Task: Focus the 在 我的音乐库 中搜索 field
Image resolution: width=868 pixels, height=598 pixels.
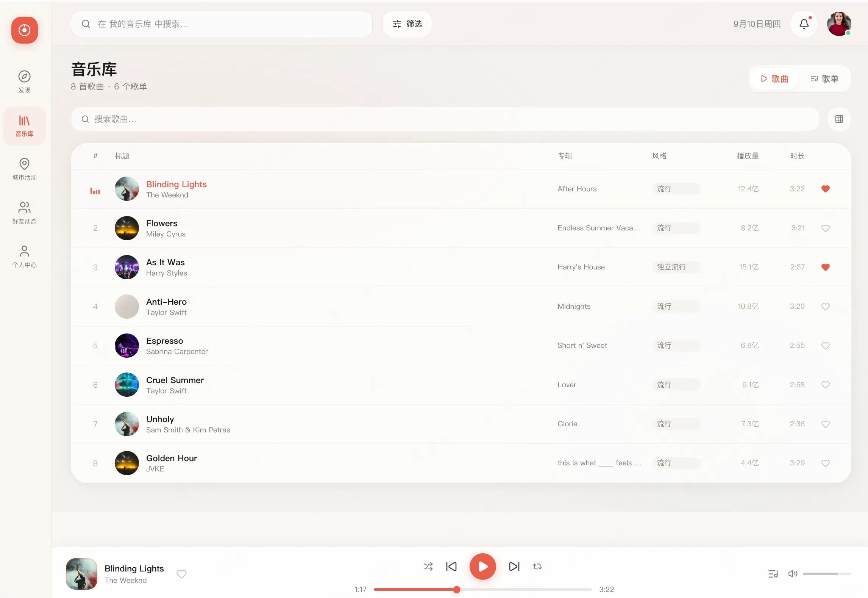Action: tap(222, 24)
